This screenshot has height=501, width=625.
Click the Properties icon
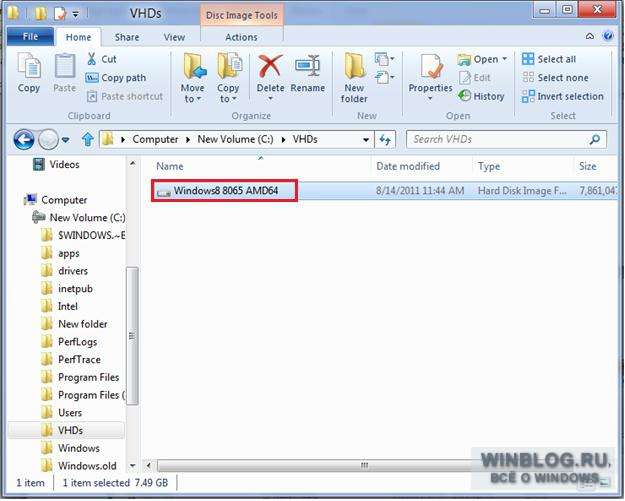pyautogui.click(x=430, y=66)
